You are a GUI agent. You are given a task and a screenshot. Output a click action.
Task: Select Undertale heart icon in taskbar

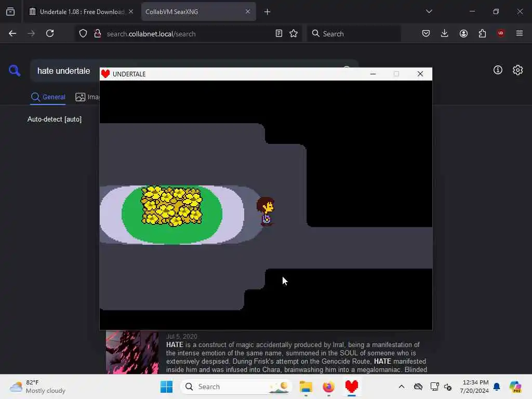352,387
